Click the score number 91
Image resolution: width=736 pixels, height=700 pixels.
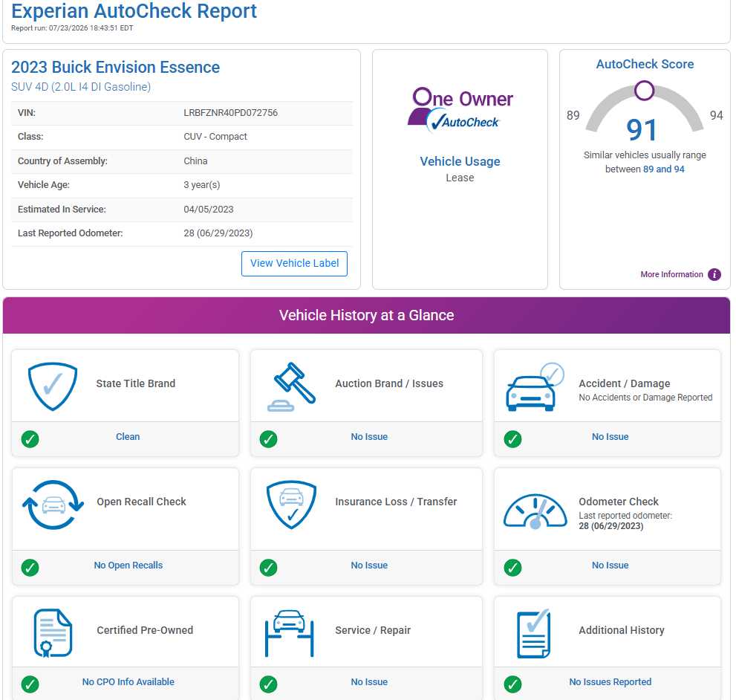point(642,129)
